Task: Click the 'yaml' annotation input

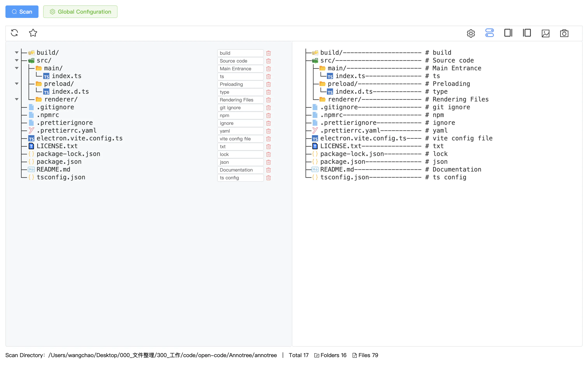Action: (240, 131)
